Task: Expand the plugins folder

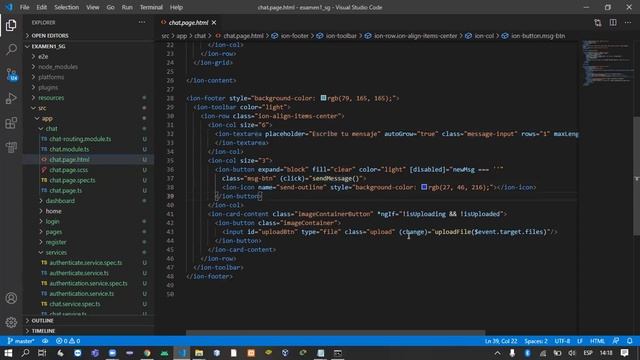Action: [88, 87]
